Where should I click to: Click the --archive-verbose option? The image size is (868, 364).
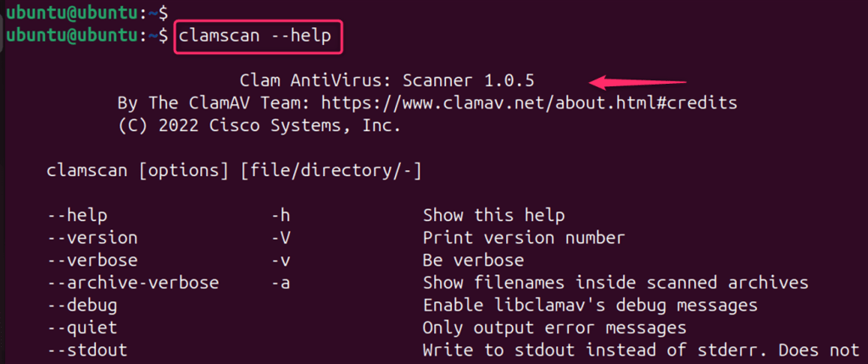133,282
